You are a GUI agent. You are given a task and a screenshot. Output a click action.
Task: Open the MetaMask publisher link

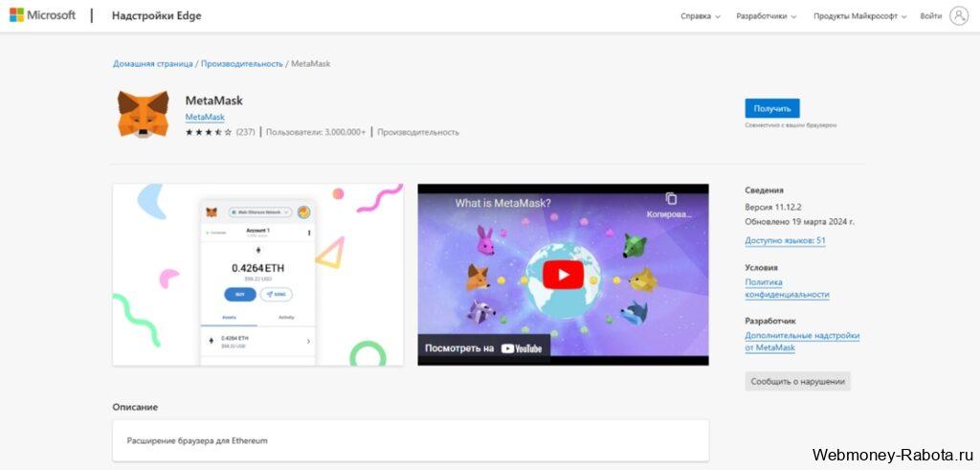[205, 117]
